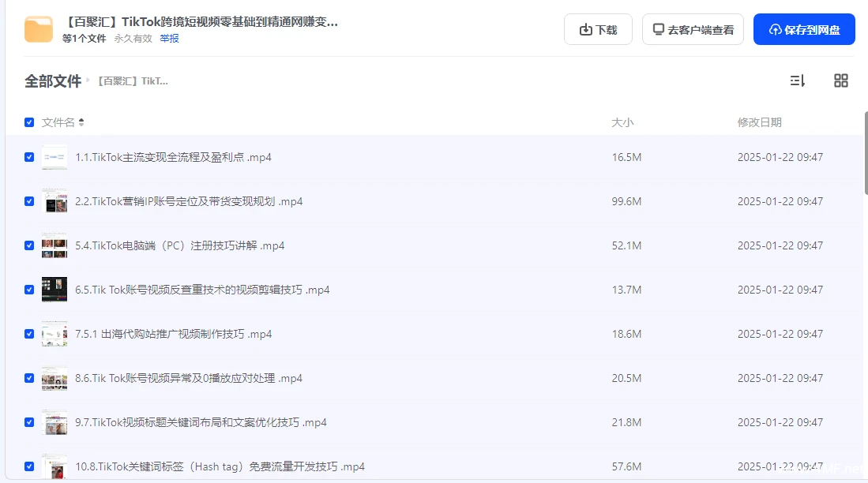This screenshot has width=868, height=483.
Task: Open the 全部文件 breadcrumb
Action: 53,80
